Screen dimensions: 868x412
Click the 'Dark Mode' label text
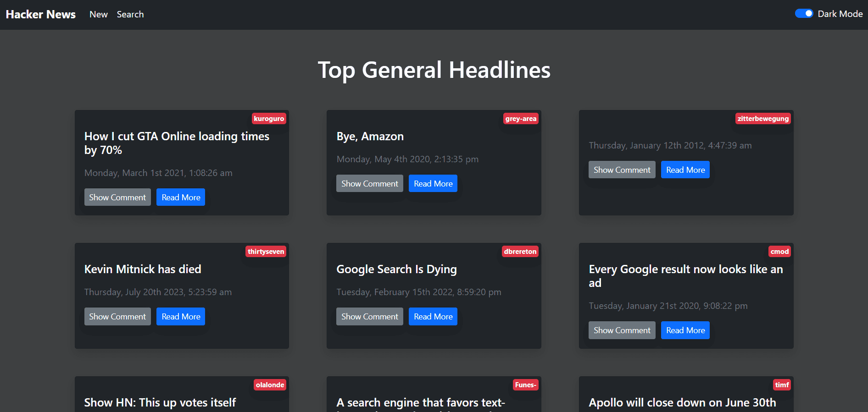click(840, 14)
